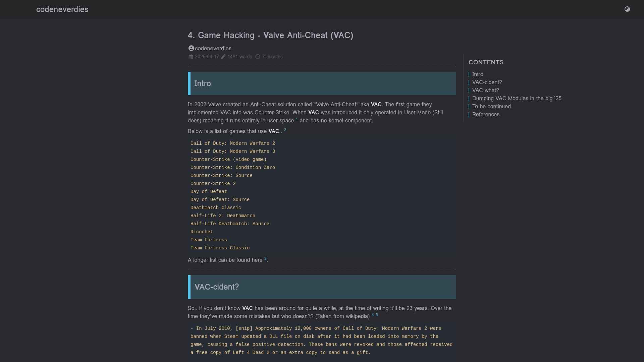This screenshot has height=362, width=644.
Task: Select the Team Fortress line
Action: 209,240
